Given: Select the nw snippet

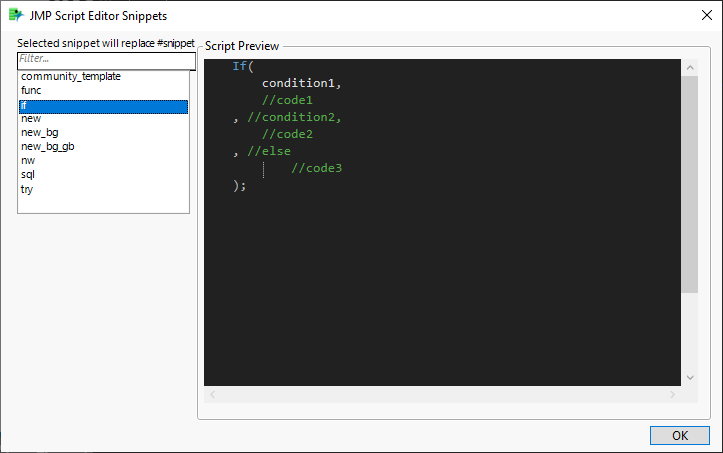Looking at the screenshot, I should click(28, 160).
